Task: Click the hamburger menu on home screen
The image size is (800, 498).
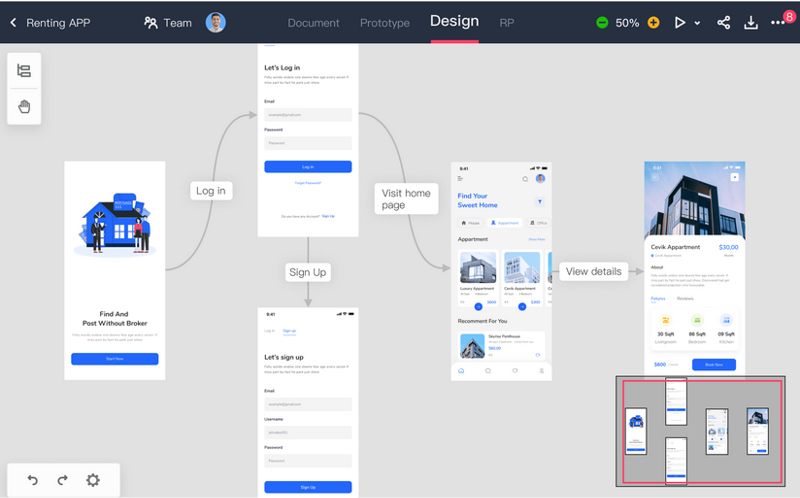Action: (460, 179)
